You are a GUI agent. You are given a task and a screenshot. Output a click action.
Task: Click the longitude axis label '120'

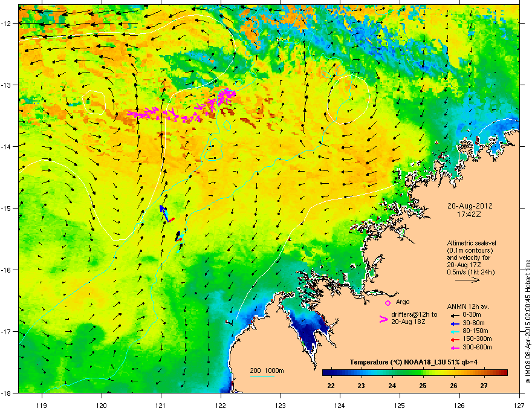click(102, 405)
